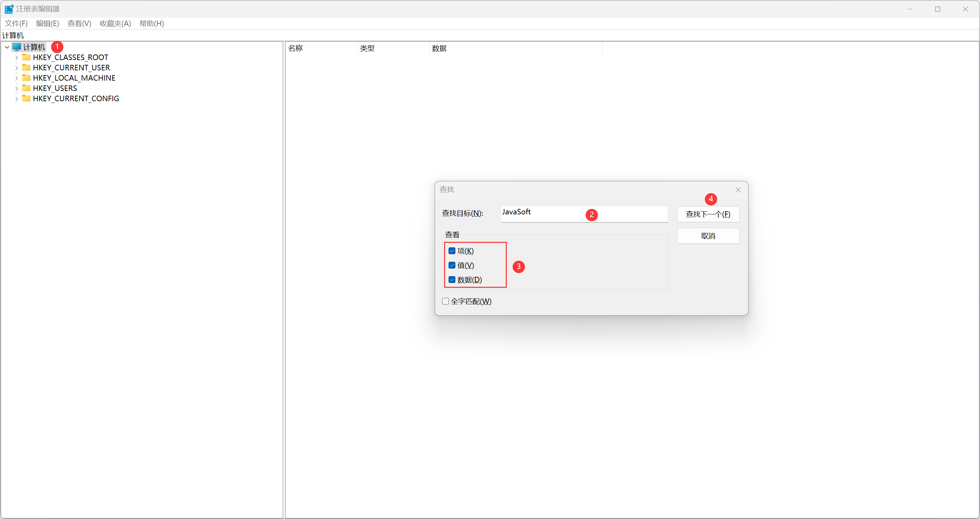
Task: Click the HKEY_LOCAL_MACHINE folder icon
Action: [x=26, y=78]
